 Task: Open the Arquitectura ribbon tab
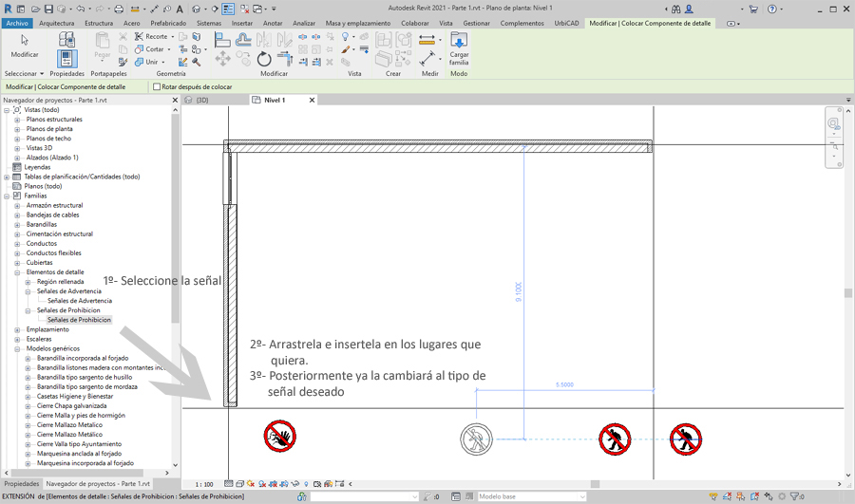click(56, 23)
